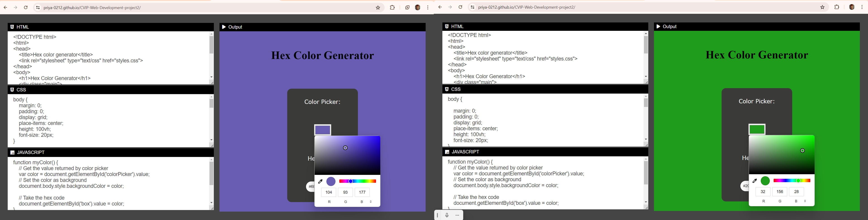The height and width of the screenshot is (220, 868).
Task: Click the eyedropper in the green color picker
Action: pyautogui.click(x=755, y=181)
